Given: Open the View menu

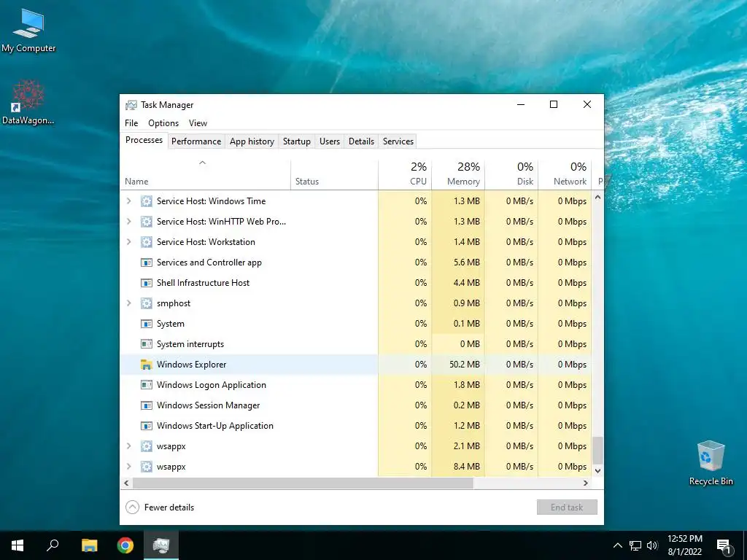Looking at the screenshot, I should point(198,122).
